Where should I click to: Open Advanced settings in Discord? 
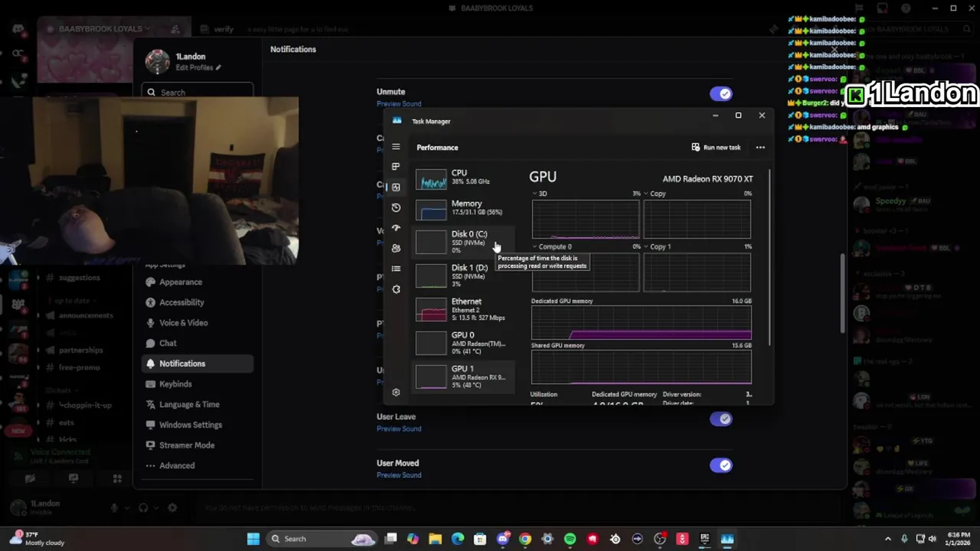click(x=198, y=465)
